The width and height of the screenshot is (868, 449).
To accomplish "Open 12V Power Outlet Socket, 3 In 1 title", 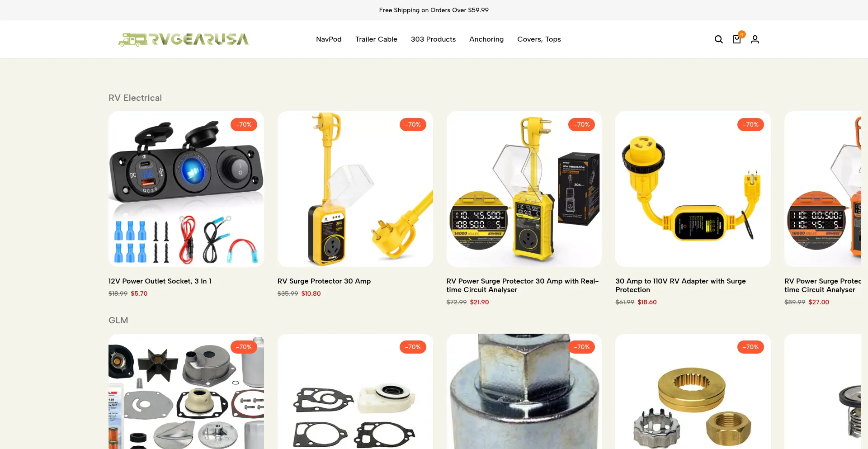I will (160, 281).
